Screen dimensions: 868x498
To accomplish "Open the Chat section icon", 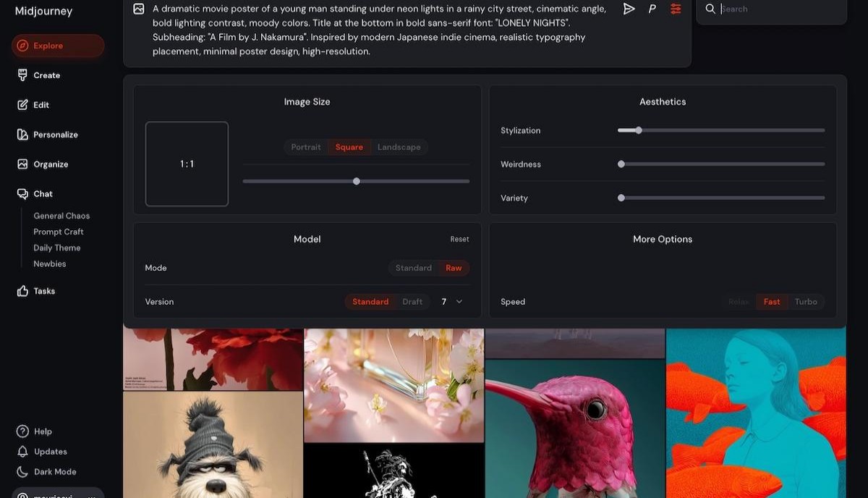I will pyautogui.click(x=23, y=193).
